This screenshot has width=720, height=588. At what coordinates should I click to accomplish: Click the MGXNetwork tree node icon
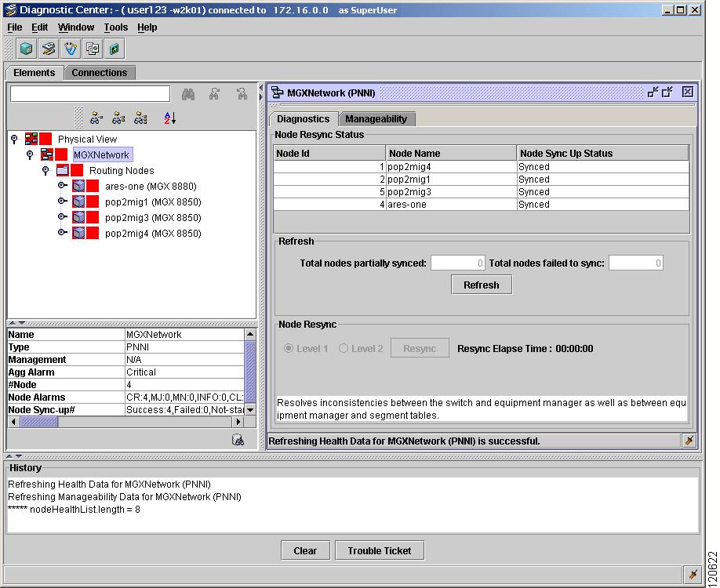(x=47, y=154)
